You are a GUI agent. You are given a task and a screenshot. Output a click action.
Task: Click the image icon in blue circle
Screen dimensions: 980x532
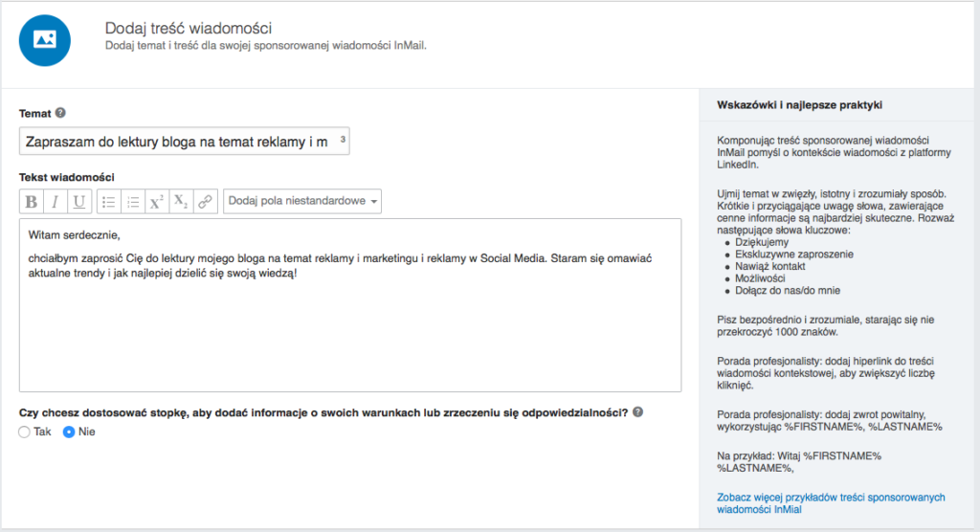(x=44, y=39)
